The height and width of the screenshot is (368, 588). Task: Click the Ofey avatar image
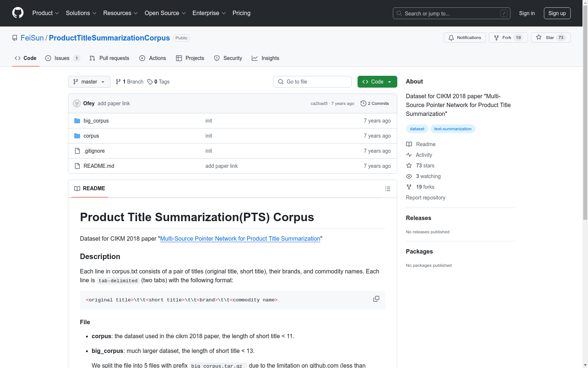pyautogui.click(x=77, y=103)
